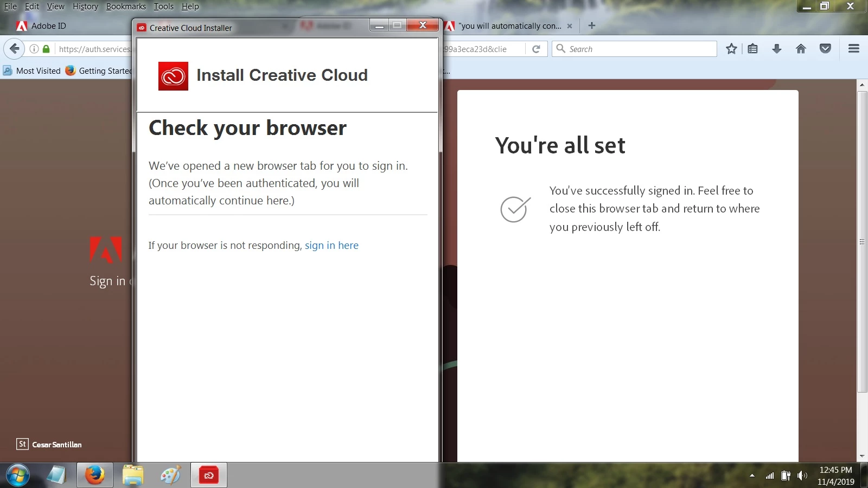Open the Edit menu

pos(32,7)
